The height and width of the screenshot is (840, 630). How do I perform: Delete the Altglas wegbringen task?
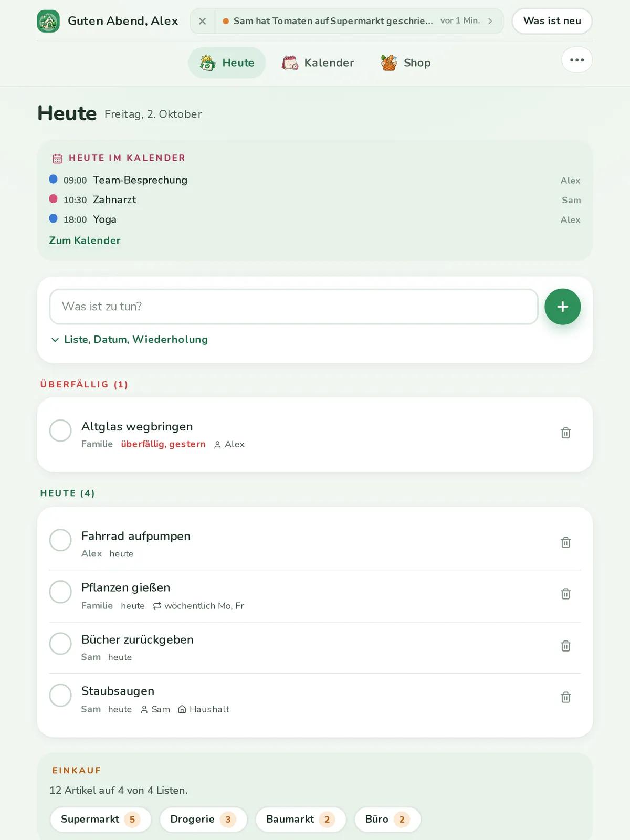(x=565, y=433)
